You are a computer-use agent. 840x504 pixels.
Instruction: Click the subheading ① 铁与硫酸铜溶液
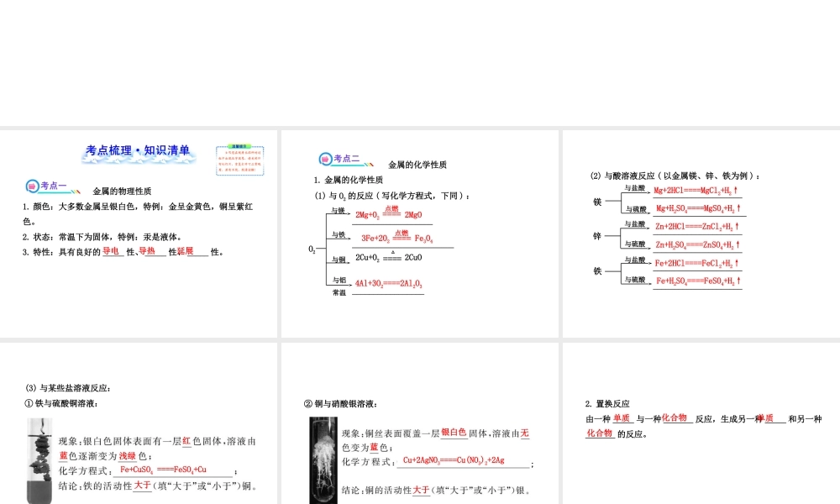pyautogui.click(x=61, y=403)
